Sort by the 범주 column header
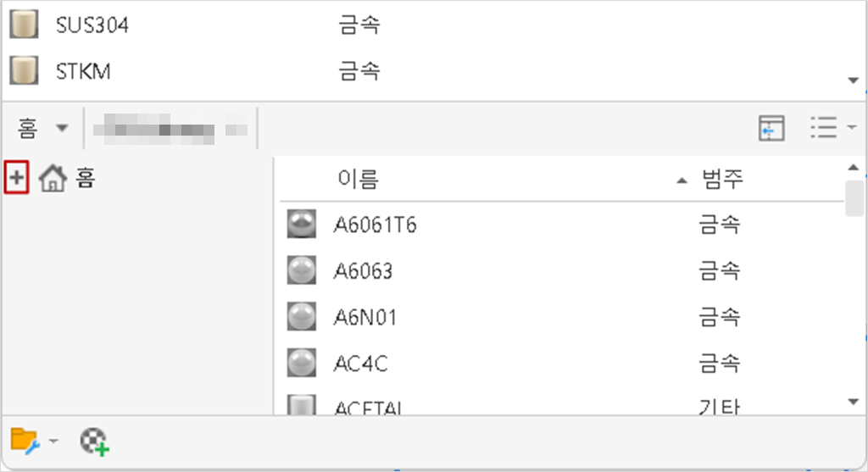Screen dimensions: 868x472 click(x=722, y=179)
